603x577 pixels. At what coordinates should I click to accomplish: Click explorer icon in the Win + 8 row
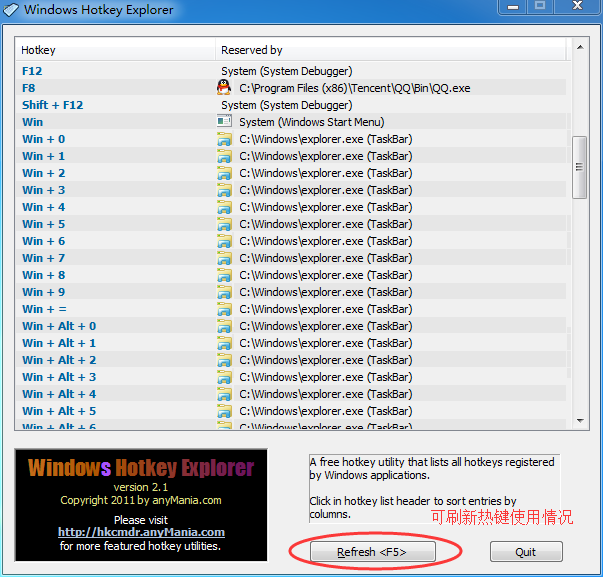click(224, 275)
